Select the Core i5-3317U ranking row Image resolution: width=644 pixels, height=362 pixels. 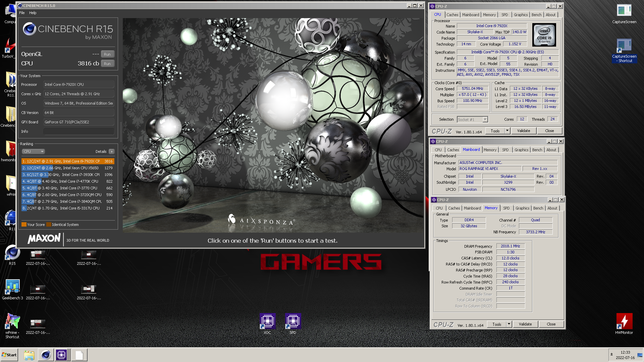(x=68, y=208)
